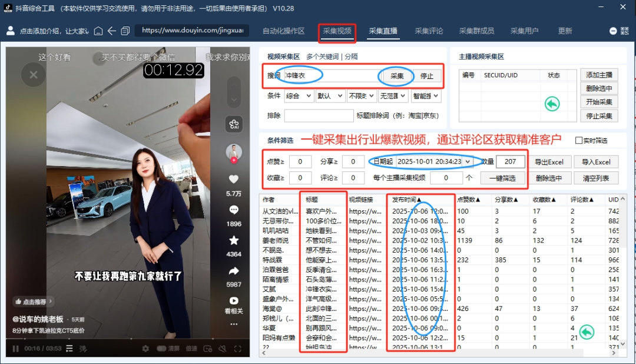The width and height of the screenshot is (636, 364).
Task: Focus the 排除 title exclusion input
Action: coord(319,115)
